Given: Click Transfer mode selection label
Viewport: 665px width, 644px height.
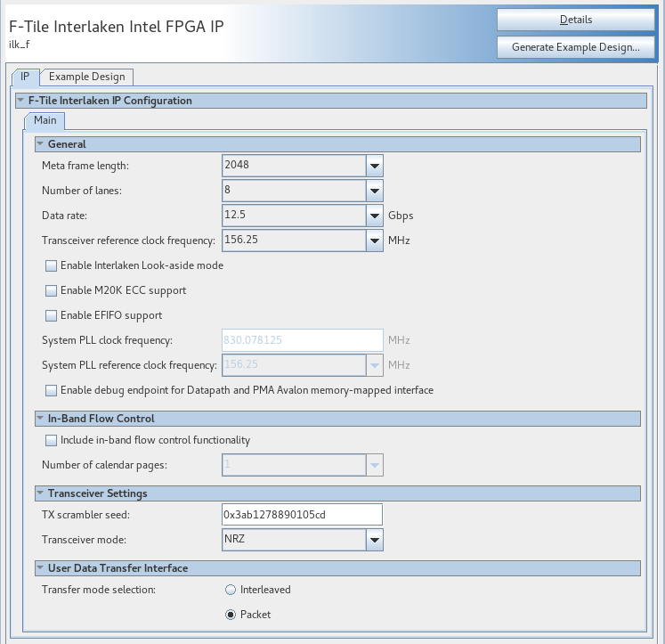Looking at the screenshot, I should click(x=99, y=590).
